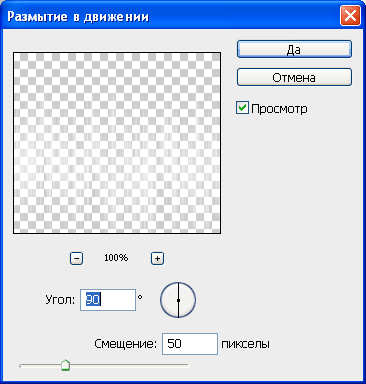Viewport: 366px width, 384px height.
Task: Click the slider track's far right end
Action: 187,366
